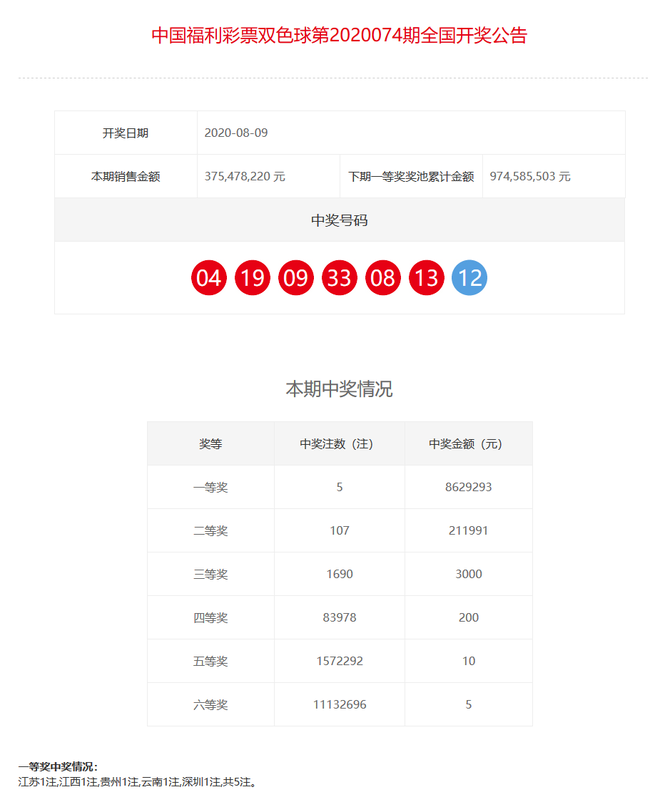Click the 奖等 column header
Screen dimensions: 650x802
coord(211,443)
